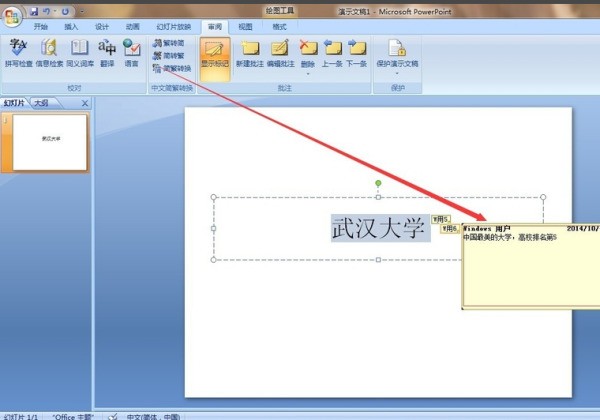Convert with 繁转简

[168, 43]
